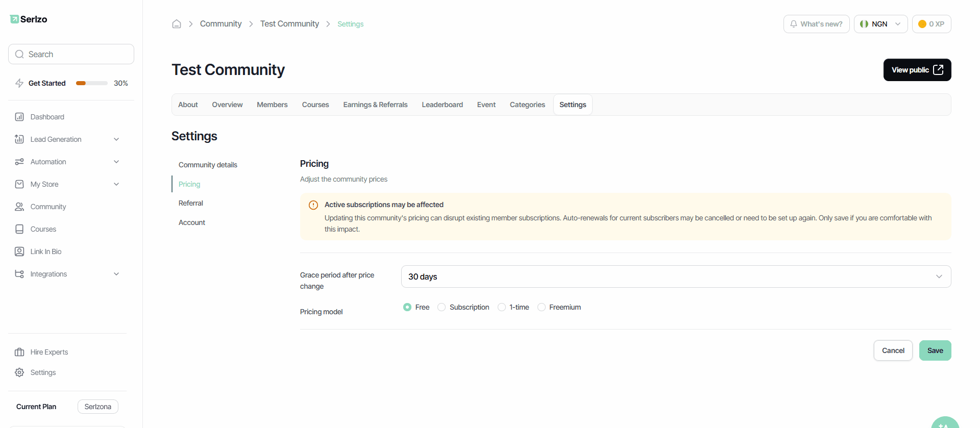Image resolution: width=980 pixels, height=428 pixels.
Task: Open the Courses tab
Action: 315,105
